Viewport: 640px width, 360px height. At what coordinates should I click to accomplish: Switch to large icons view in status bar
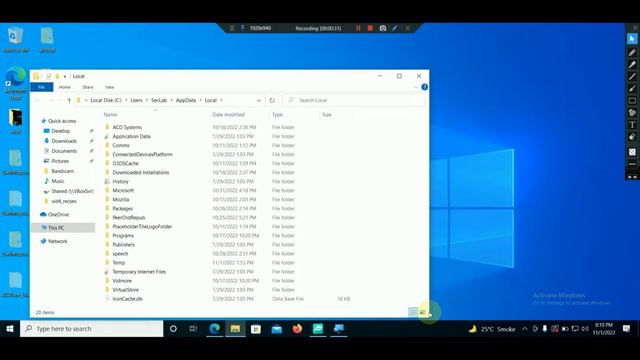(x=422, y=313)
